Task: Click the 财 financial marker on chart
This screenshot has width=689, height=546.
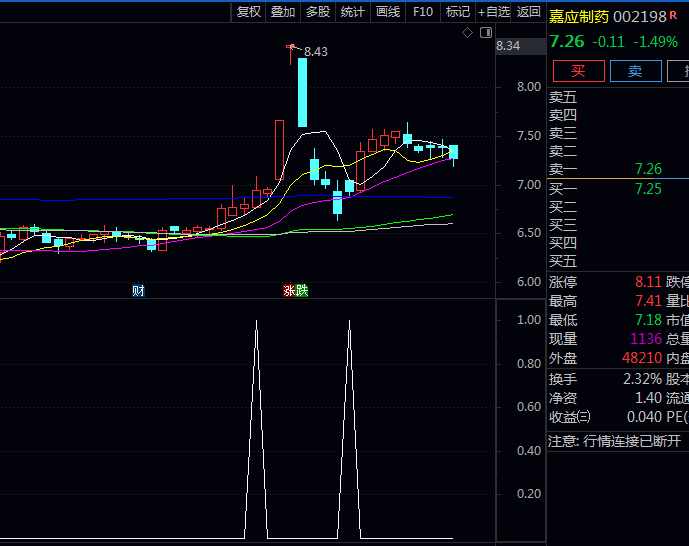Action: pos(138,291)
